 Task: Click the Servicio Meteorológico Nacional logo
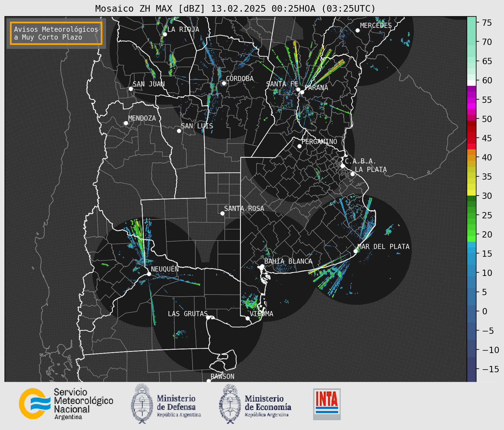[35, 403]
